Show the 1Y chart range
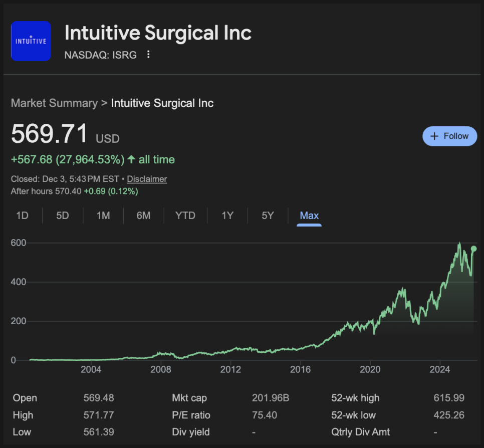Image resolution: width=484 pixels, height=448 pixels. tap(227, 216)
